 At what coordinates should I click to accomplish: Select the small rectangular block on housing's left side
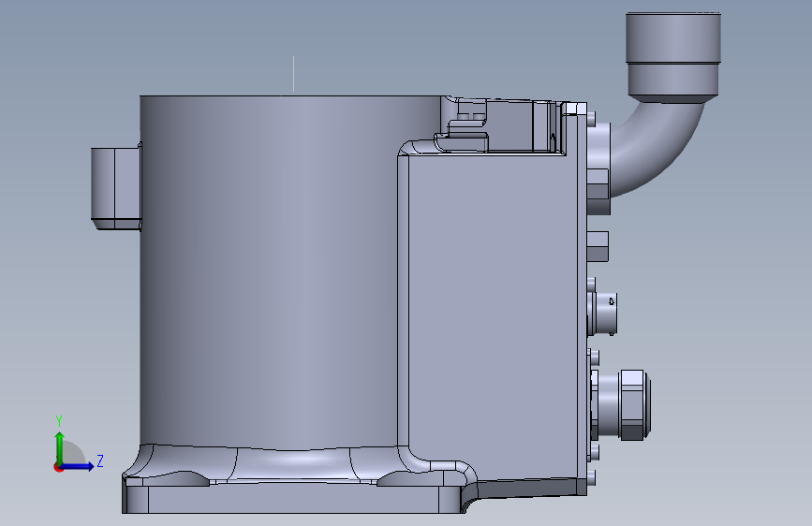click(115, 188)
